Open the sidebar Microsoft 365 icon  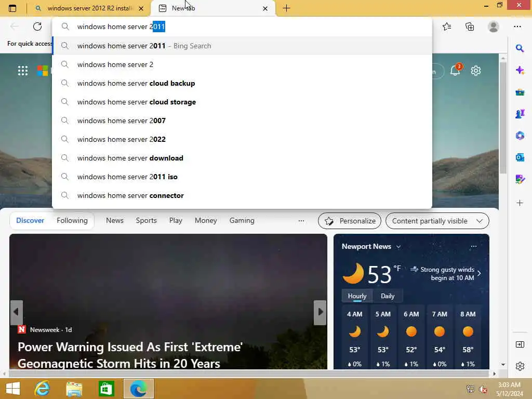(520, 136)
